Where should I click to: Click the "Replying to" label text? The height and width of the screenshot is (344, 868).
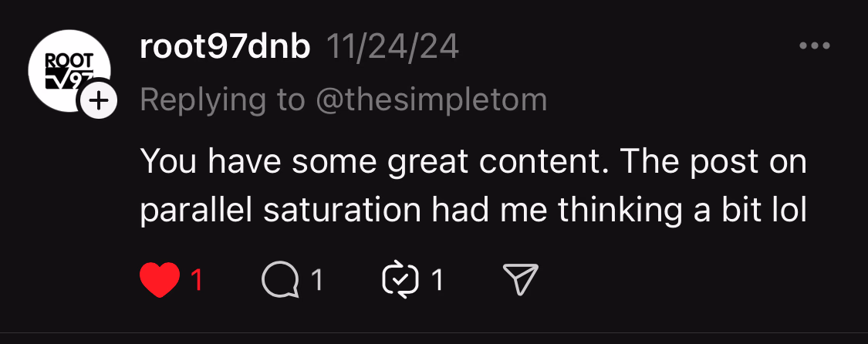click(x=222, y=99)
